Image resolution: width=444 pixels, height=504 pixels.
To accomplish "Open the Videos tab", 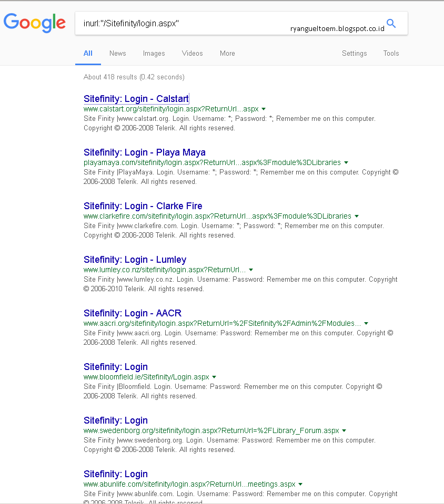I will point(192,54).
